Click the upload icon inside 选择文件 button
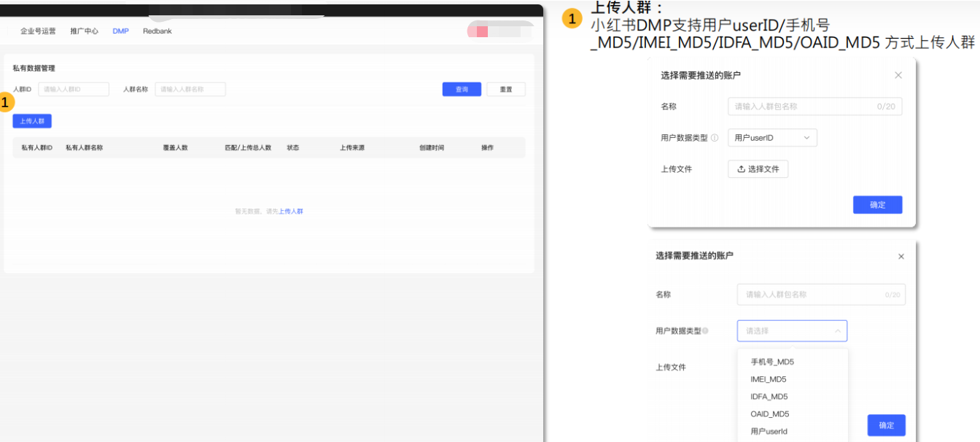The height and width of the screenshot is (442, 980). (x=739, y=168)
